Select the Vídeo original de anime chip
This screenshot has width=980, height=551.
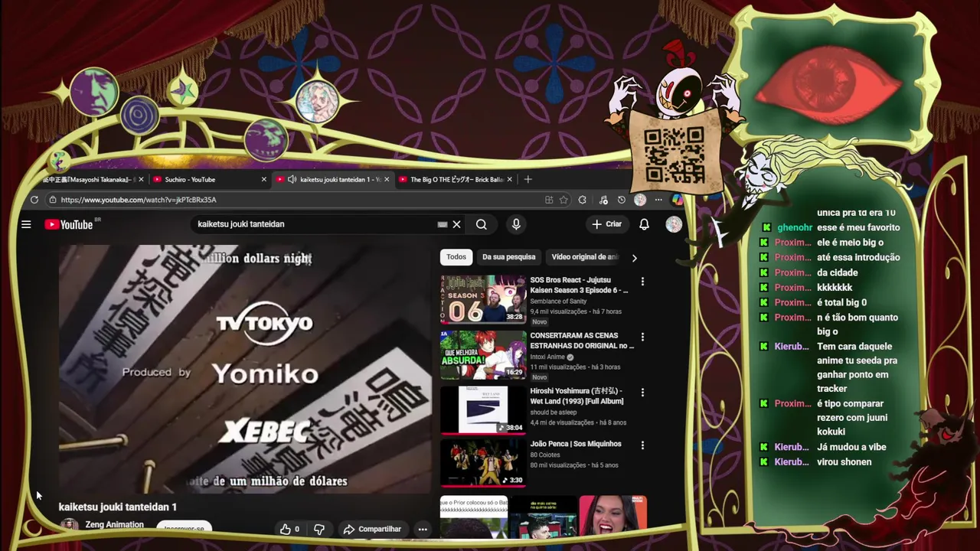pos(585,257)
